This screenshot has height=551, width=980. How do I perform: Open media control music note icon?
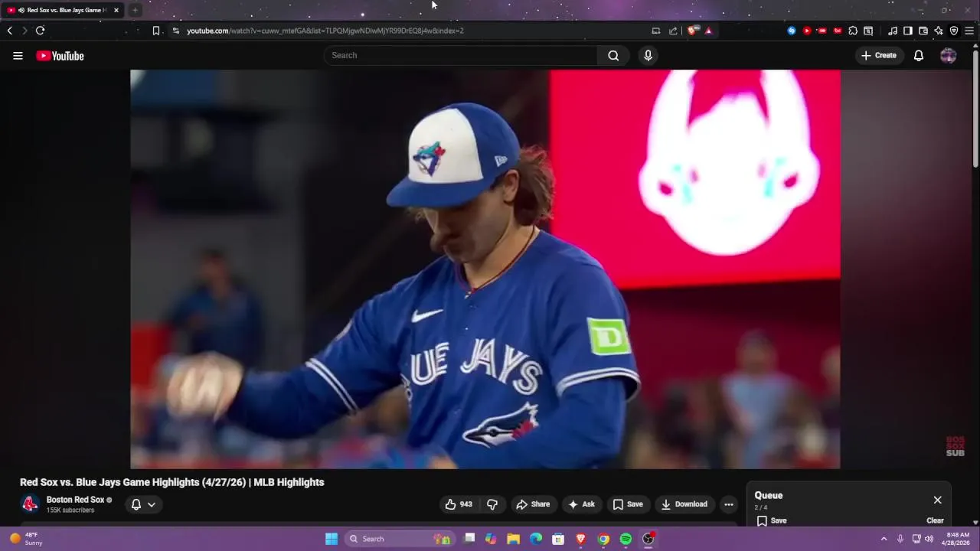click(893, 31)
